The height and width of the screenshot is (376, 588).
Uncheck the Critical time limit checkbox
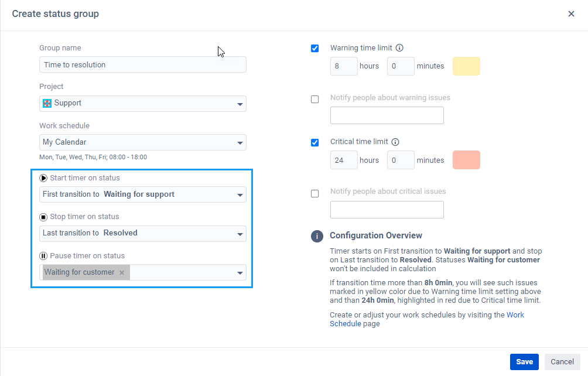(315, 143)
